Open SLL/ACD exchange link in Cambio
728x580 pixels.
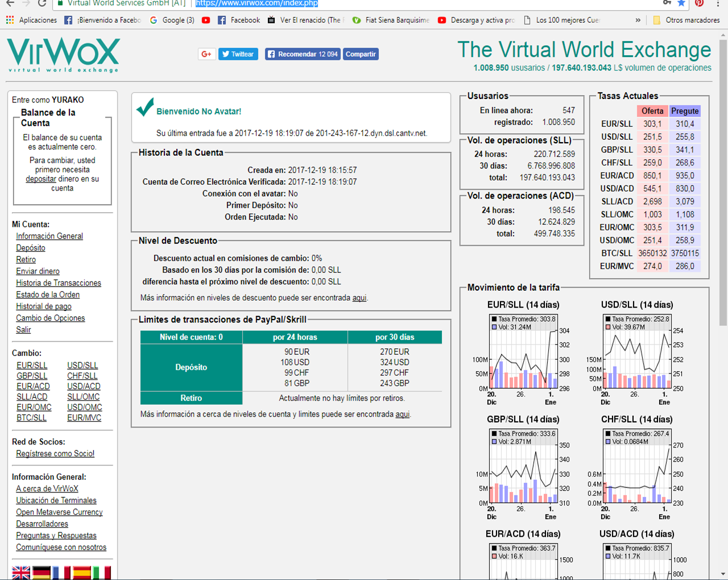click(x=32, y=397)
